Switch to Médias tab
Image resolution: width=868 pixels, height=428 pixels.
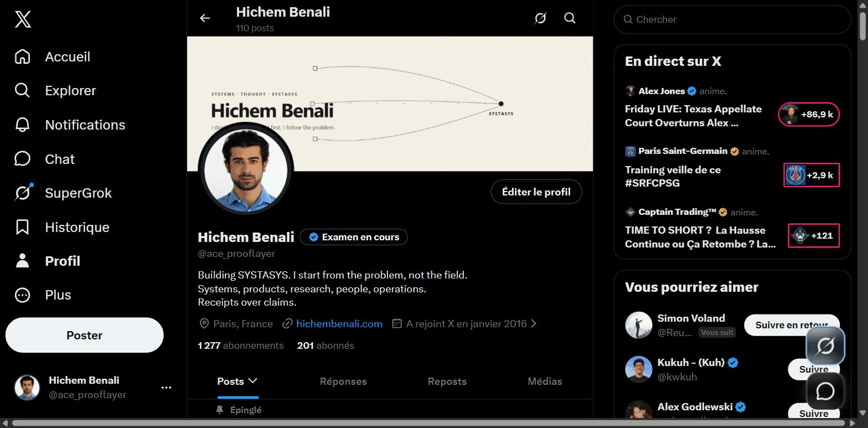point(545,381)
